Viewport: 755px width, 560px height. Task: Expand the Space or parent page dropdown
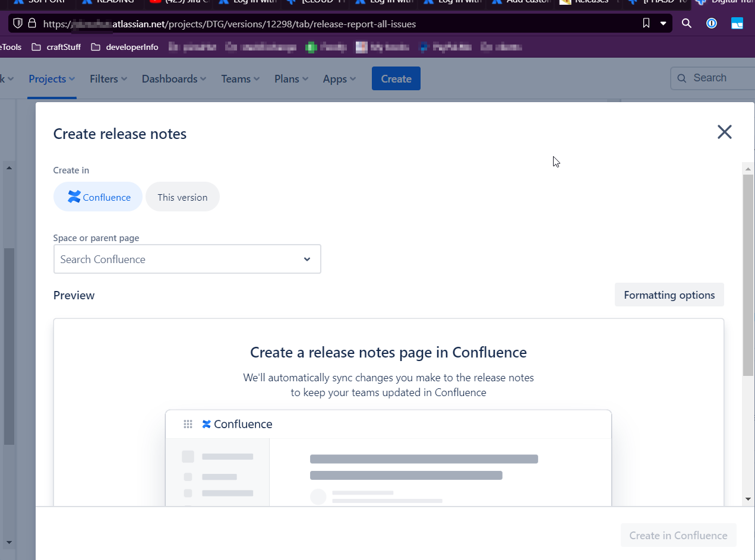(x=307, y=259)
